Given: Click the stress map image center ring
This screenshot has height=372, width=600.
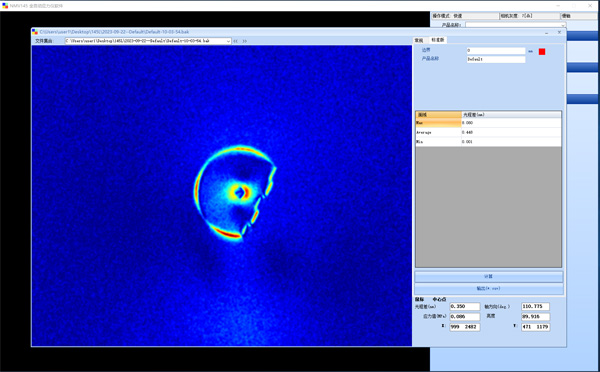Looking at the screenshot, I should pos(240,193).
